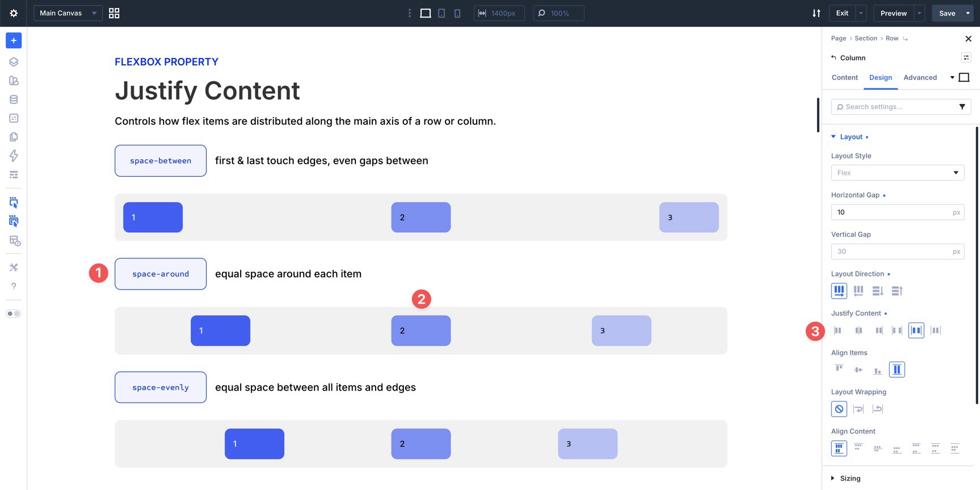Close the Column settings panel
This screenshot has width=980, height=490.
pyautogui.click(x=968, y=39)
